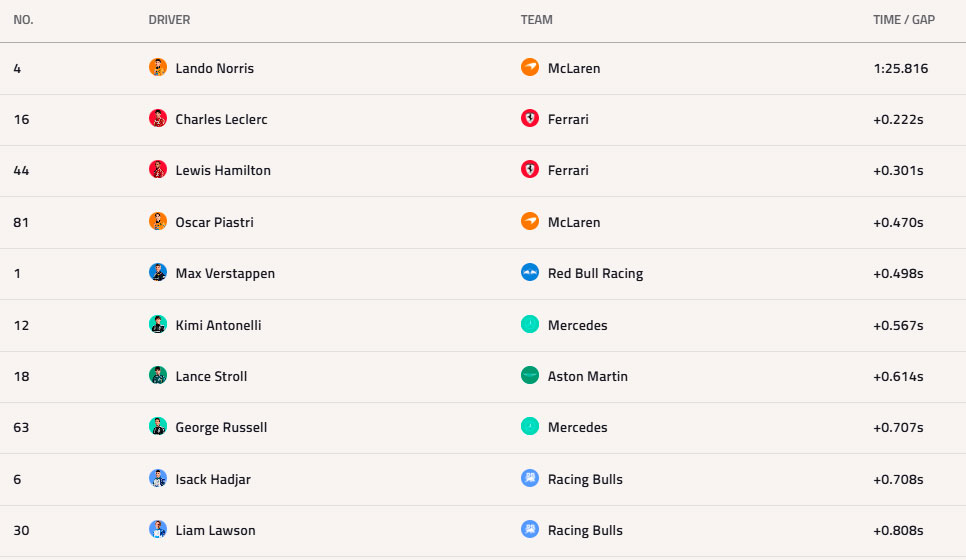
Task: Click the NO. column header
Action: pyautogui.click(x=23, y=20)
